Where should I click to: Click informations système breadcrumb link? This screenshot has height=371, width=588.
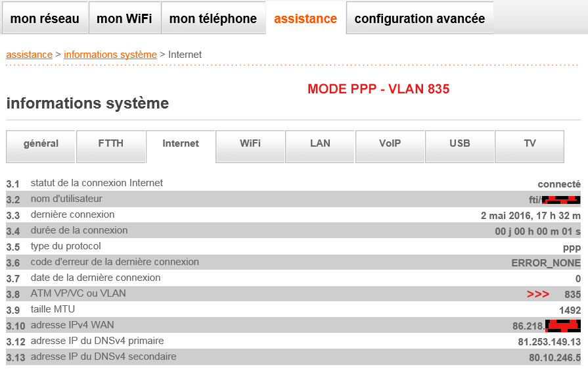(110, 55)
